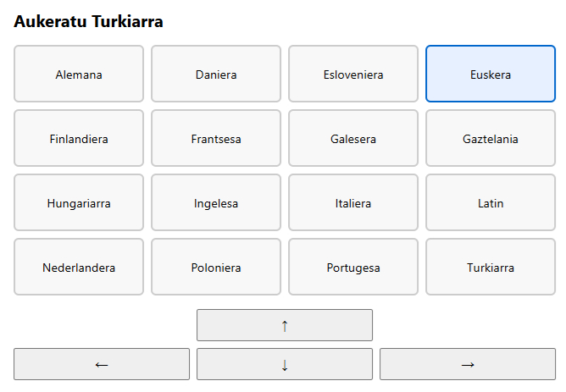
Task: Choose Daniera from the grid
Action: 216,75
